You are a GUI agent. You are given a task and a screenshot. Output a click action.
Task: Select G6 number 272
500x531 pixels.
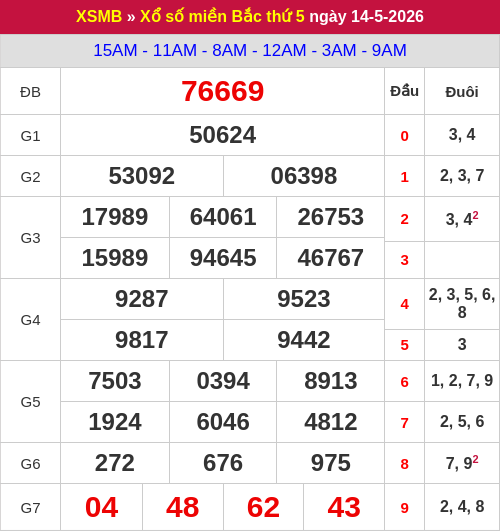115,463
